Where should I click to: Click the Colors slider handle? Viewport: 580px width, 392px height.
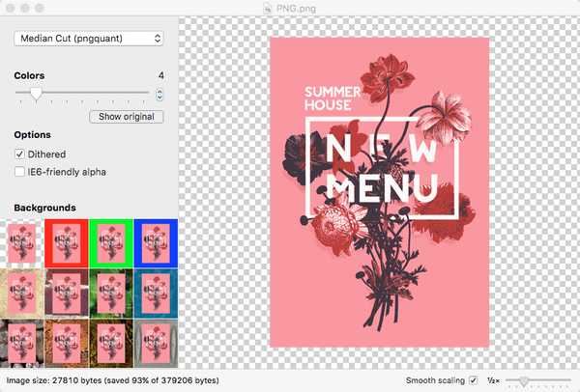point(36,94)
